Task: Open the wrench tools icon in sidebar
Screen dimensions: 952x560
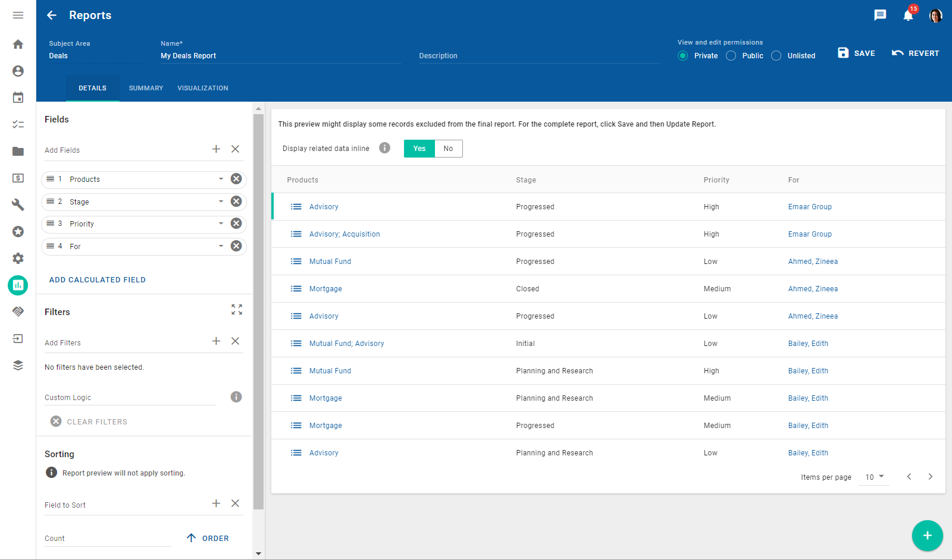Action: click(x=18, y=205)
